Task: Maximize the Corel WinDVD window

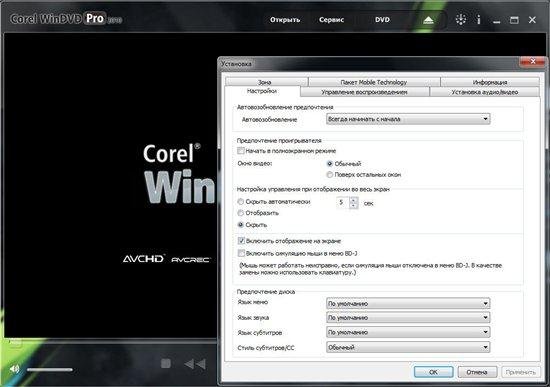Action: [514, 20]
